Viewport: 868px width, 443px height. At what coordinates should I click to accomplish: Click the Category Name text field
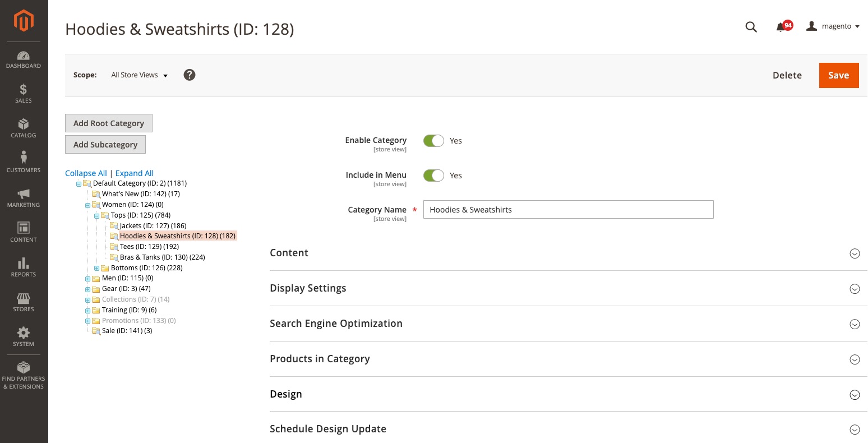[x=568, y=210]
